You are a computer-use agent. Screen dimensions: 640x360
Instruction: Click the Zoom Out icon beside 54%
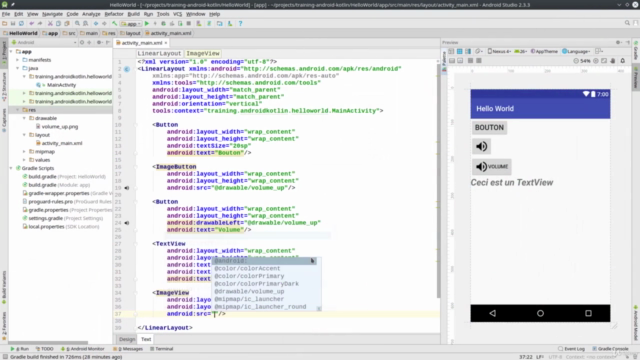[576, 61]
